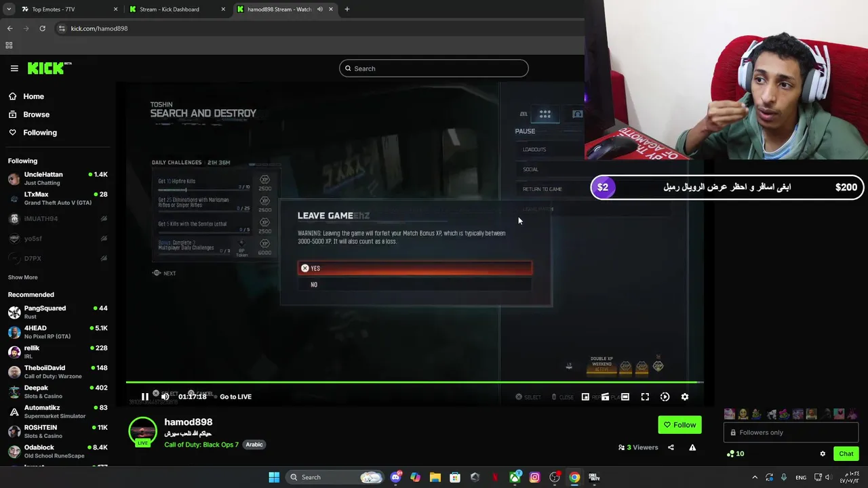Open the recommended channel rellik
This screenshot has height=488, width=868.
point(58,352)
